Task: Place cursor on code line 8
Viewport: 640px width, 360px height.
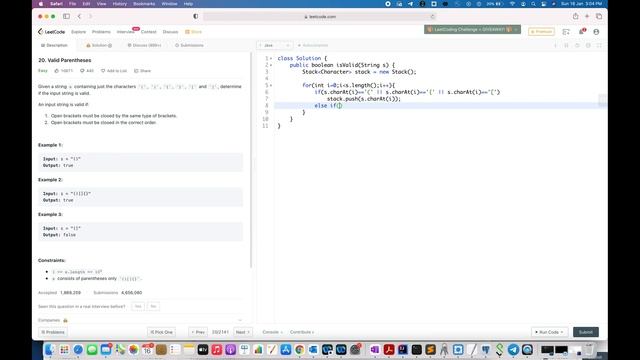Action: tap(440, 105)
